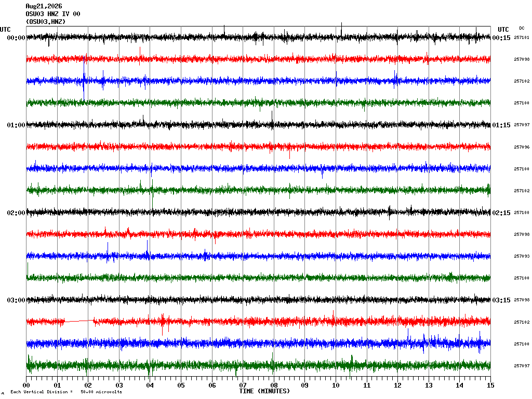The height and width of the screenshot is (399, 532).
Task: Select the 02:15 end time label
Action: pyautogui.click(x=501, y=212)
